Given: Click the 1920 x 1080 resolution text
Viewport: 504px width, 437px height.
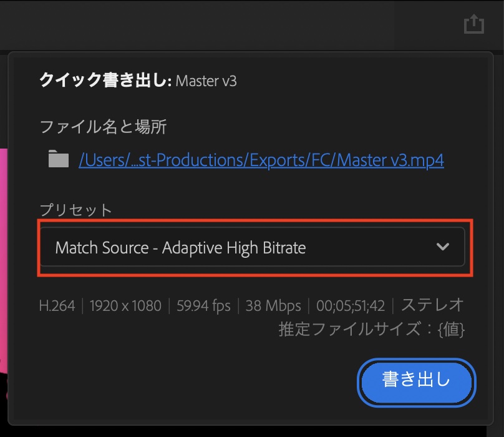Looking at the screenshot, I should click(x=125, y=306).
